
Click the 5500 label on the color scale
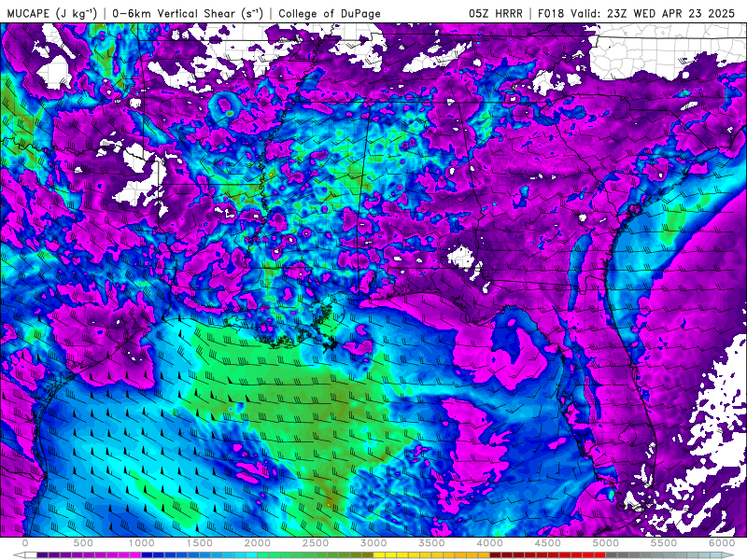coord(664,543)
